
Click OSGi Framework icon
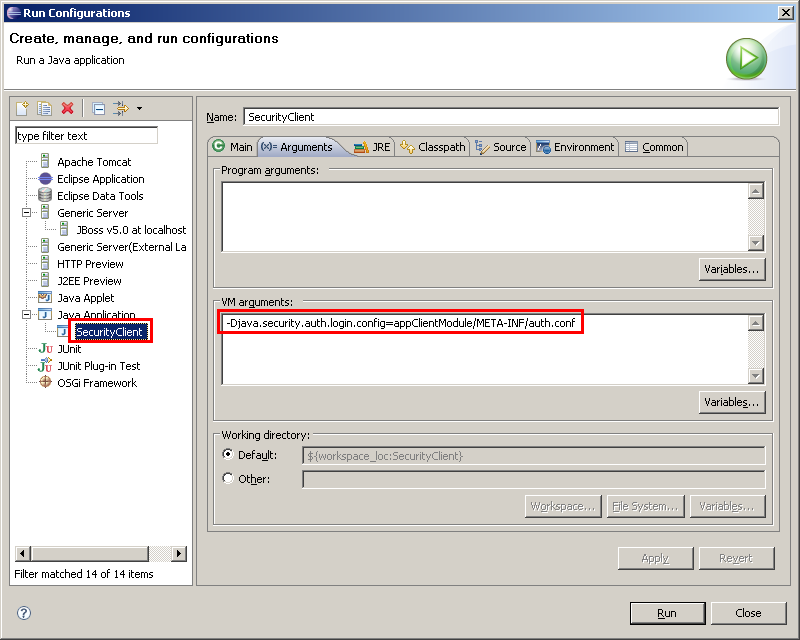(x=45, y=382)
